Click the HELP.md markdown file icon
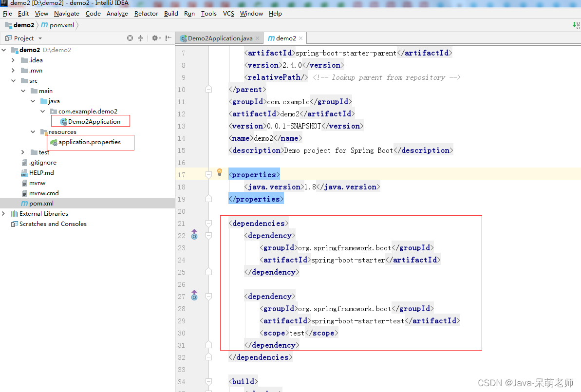This screenshot has height=392, width=581. (x=24, y=173)
